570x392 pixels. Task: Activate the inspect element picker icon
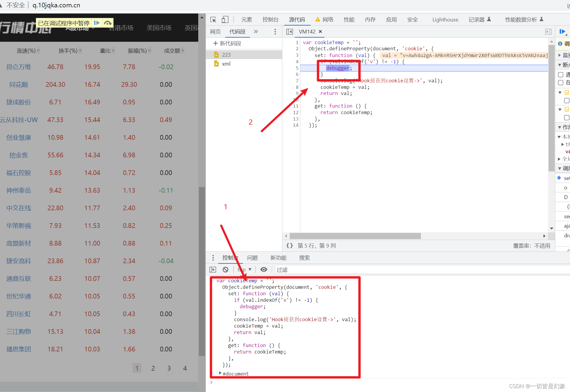[213, 19]
